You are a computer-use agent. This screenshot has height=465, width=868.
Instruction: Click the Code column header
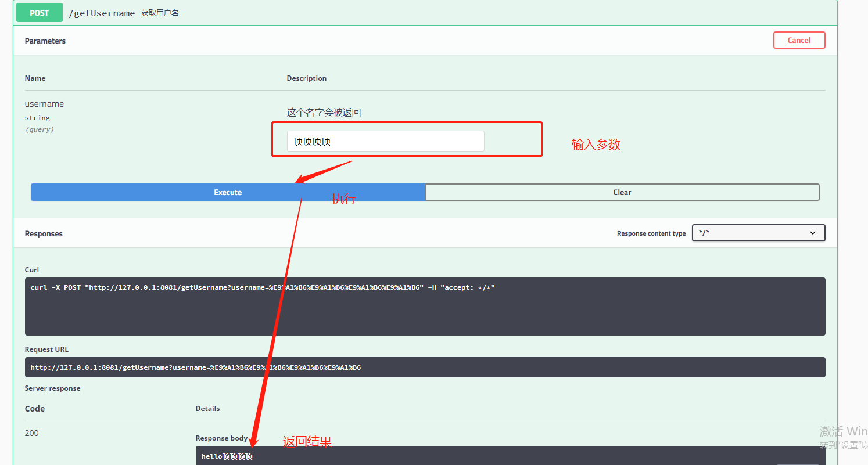pyautogui.click(x=35, y=409)
